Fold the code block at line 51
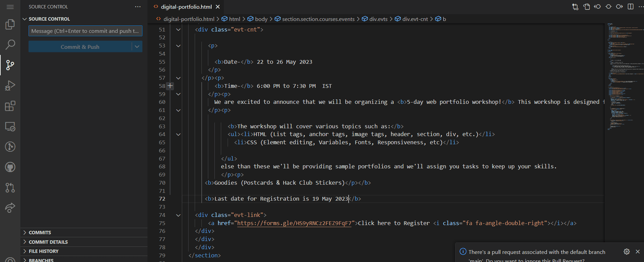The image size is (644, 262). point(178,30)
